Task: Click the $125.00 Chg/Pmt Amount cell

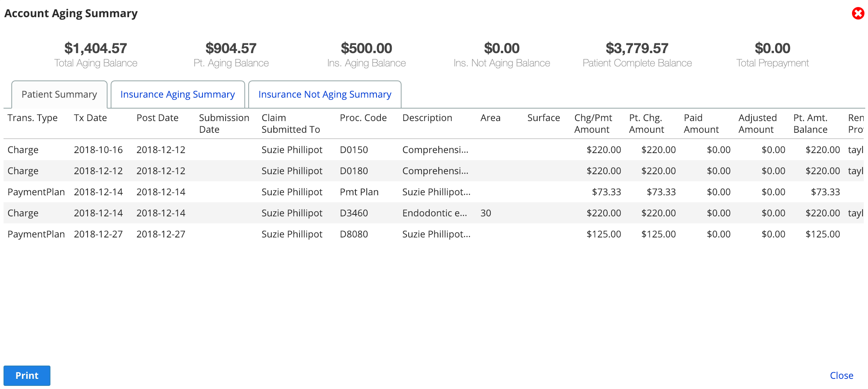Action: click(x=604, y=234)
